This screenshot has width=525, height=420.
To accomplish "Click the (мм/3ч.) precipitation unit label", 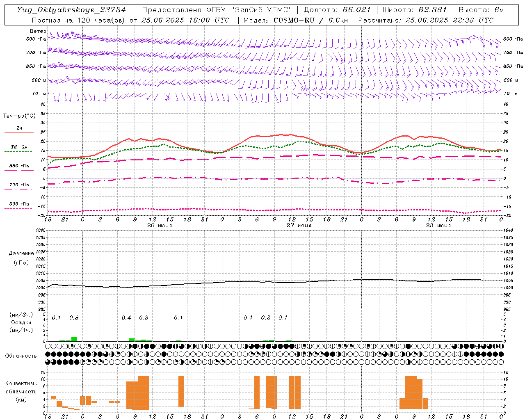I will pos(21,315).
